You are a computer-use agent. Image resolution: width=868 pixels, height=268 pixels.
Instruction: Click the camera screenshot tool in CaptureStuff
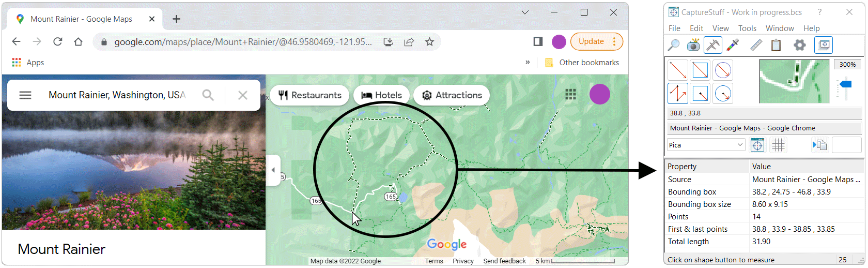point(693,45)
